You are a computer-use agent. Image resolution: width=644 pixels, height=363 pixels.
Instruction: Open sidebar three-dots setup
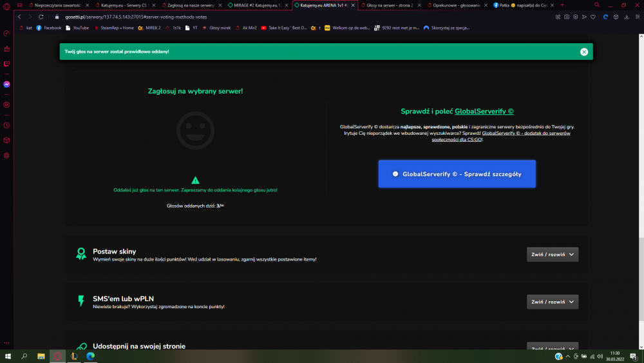(x=6, y=342)
